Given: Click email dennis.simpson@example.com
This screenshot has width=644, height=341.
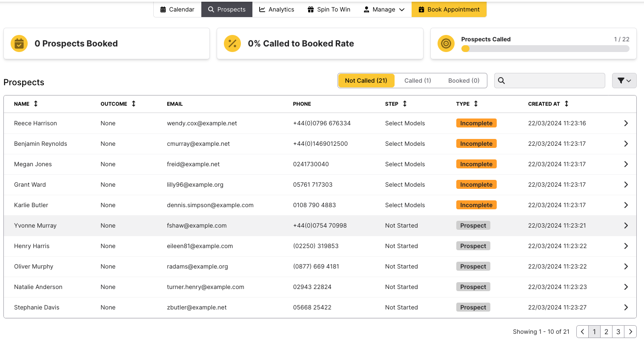Looking at the screenshot, I should (x=210, y=205).
